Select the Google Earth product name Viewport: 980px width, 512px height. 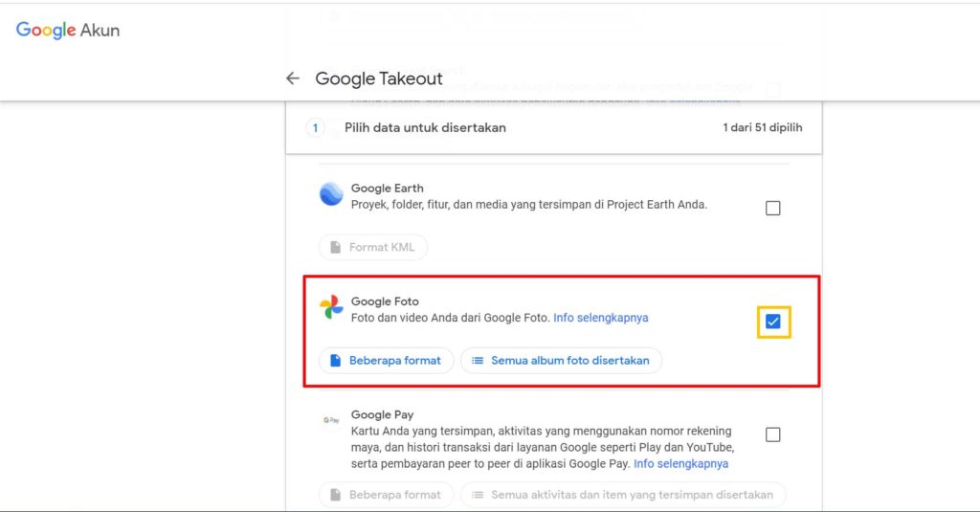coord(387,189)
